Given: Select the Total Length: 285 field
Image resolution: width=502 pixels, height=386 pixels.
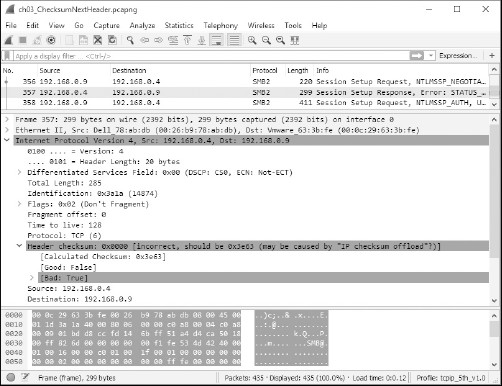Looking at the screenshot, I should [64, 183].
